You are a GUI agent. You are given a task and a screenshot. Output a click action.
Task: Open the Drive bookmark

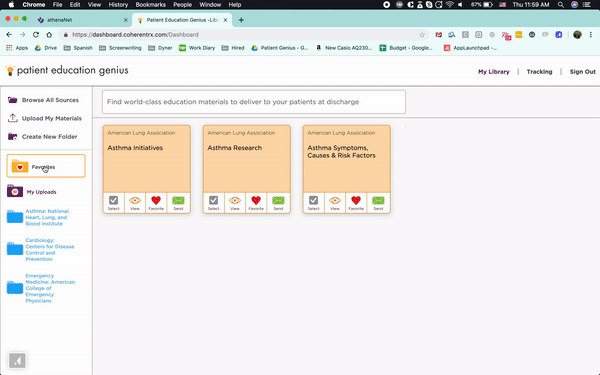46,48
